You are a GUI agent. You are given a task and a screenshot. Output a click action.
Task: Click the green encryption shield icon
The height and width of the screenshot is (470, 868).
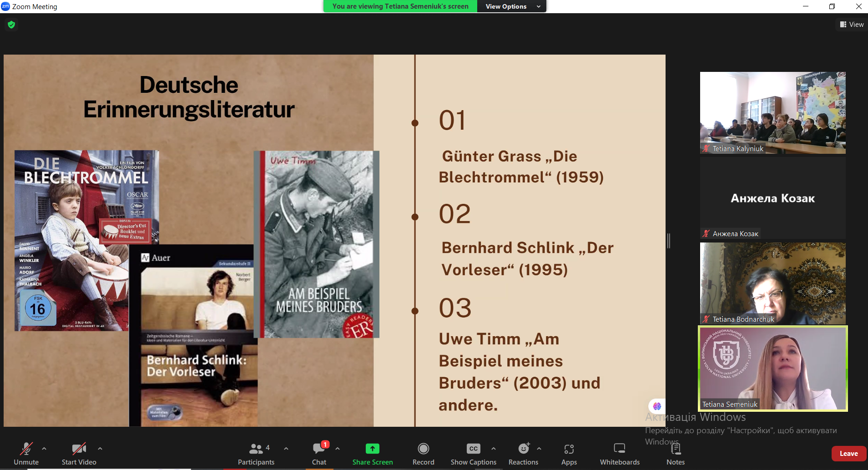(11, 25)
